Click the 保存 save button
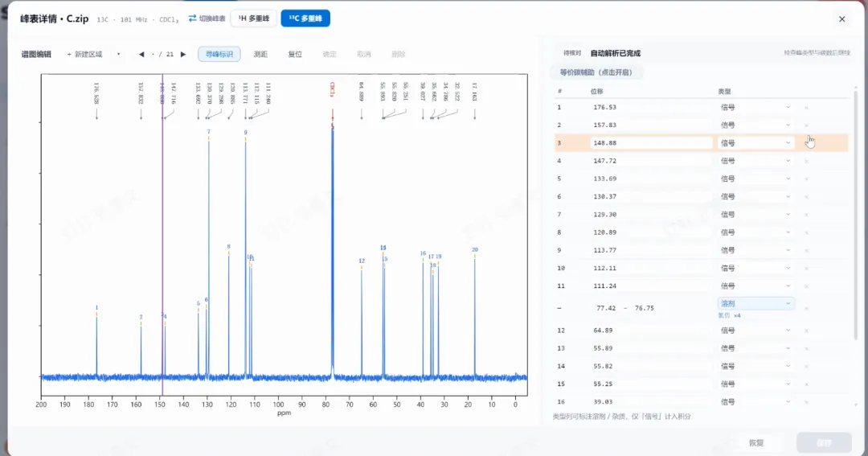The height and width of the screenshot is (456, 868). click(x=824, y=442)
